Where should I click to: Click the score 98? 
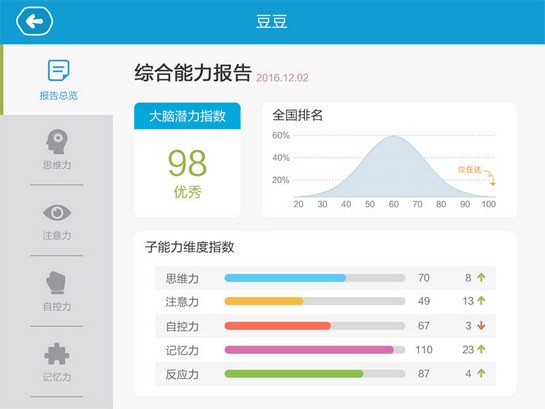click(x=187, y=163)
